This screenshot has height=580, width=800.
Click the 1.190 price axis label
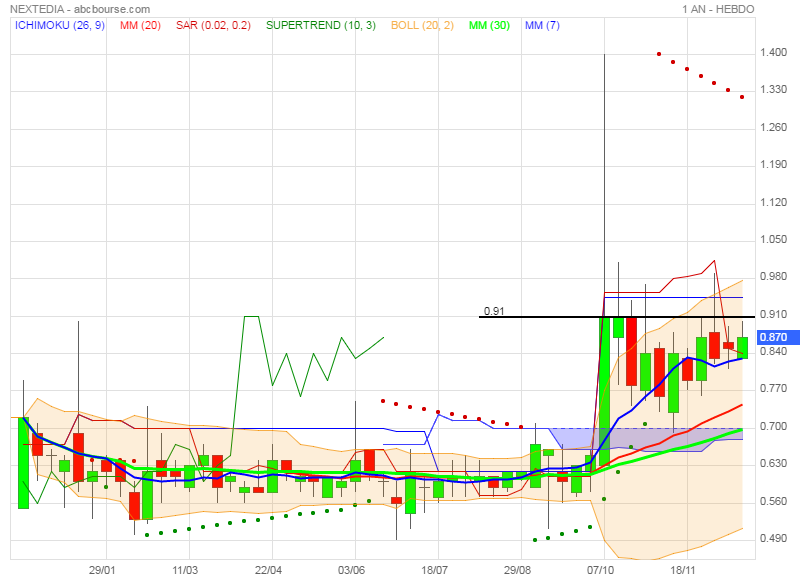pos(773,165)
